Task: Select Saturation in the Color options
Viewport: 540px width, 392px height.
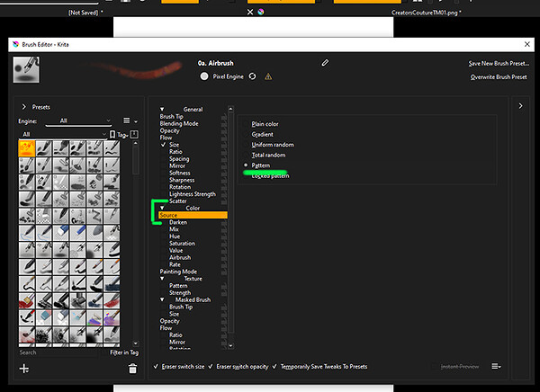Action: click(182, 244)
